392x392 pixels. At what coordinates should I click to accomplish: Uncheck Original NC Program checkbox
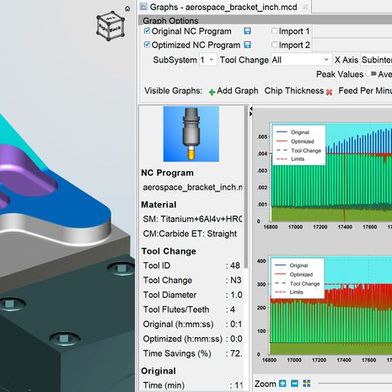click(147, 31)
